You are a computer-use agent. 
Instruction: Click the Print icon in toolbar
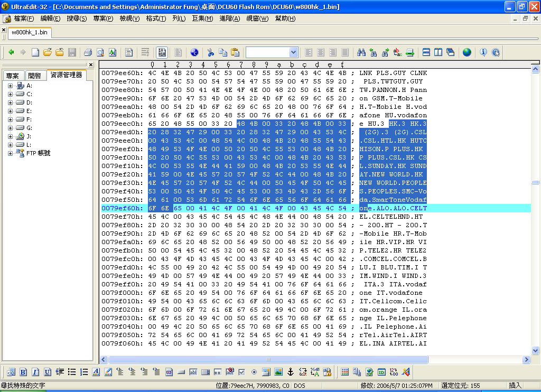coord(88,52)
